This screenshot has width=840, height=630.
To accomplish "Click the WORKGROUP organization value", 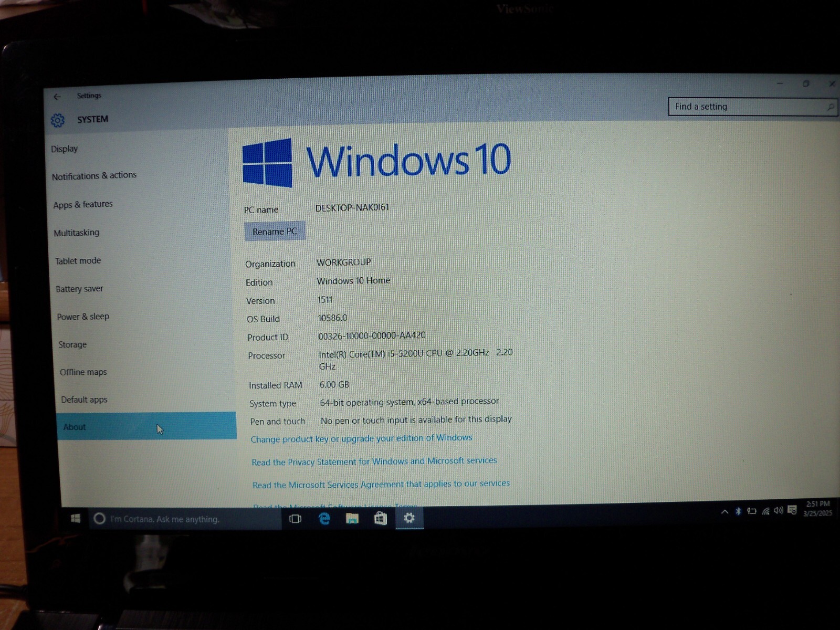I will coord(343,262).
